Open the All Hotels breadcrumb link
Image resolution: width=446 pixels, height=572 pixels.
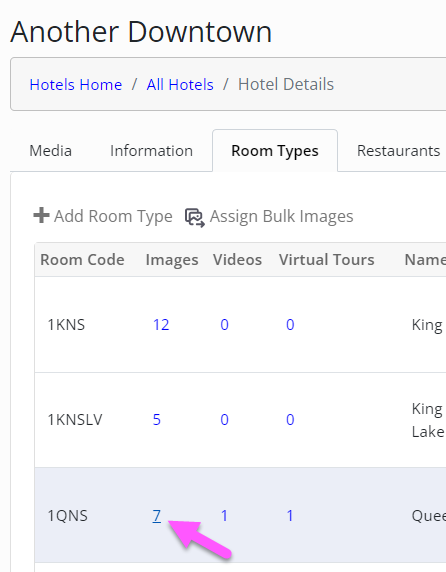click(x=180, y=84)
